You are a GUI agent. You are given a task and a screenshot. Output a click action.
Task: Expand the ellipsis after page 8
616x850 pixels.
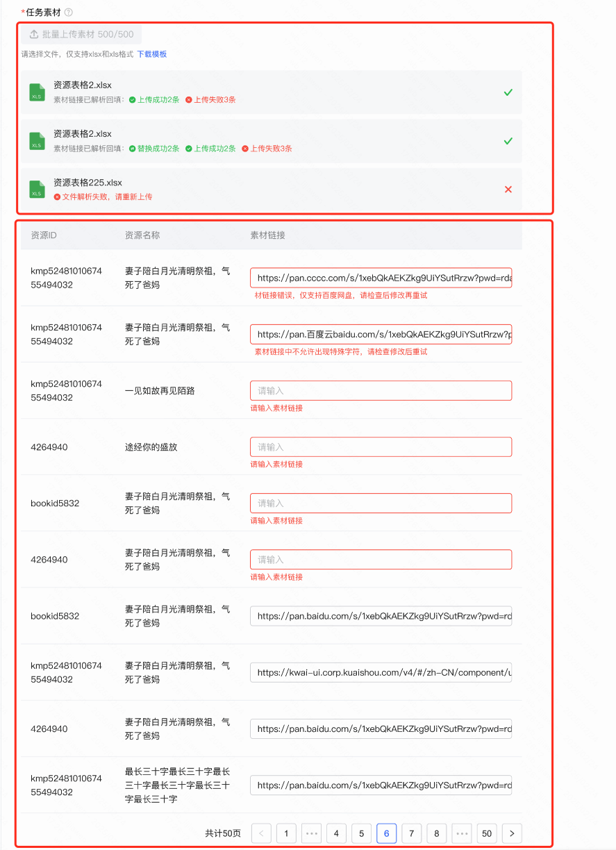point(462,833)
